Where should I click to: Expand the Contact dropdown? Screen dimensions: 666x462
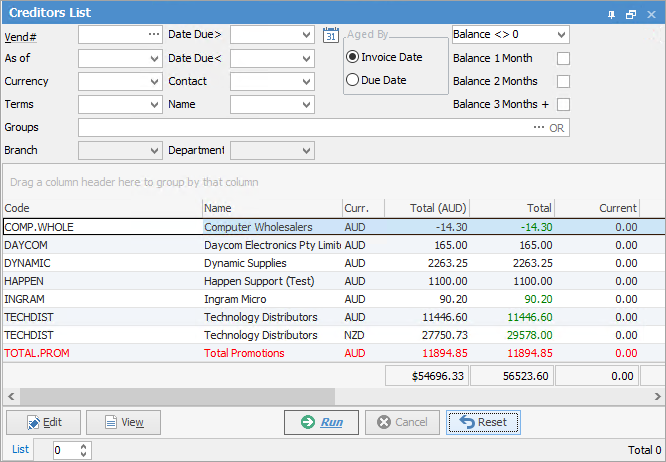(306, 82)
